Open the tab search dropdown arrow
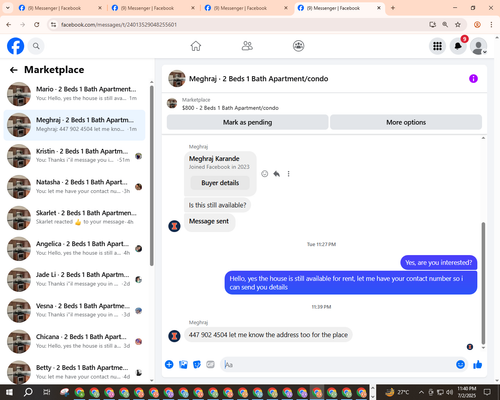Image resolution: width=500 pixels, height=400 pixels. pyautogui.click(x=8, y=8)
